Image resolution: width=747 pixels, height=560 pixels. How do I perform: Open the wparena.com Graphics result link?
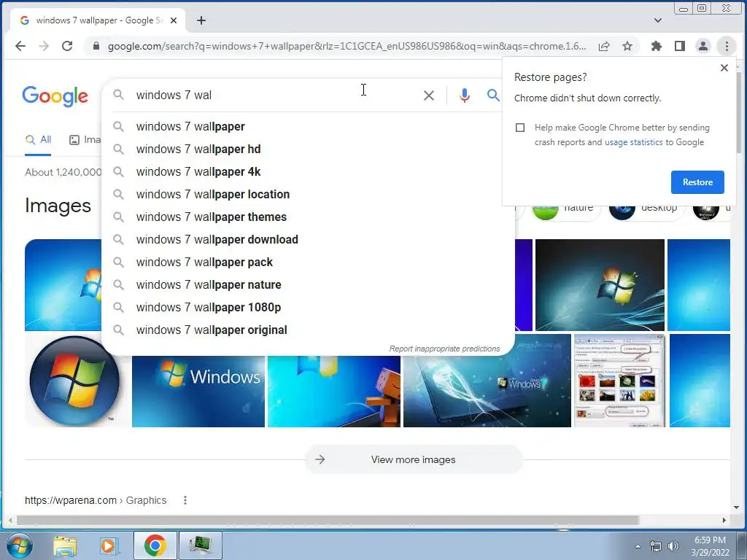pos(96,500)
